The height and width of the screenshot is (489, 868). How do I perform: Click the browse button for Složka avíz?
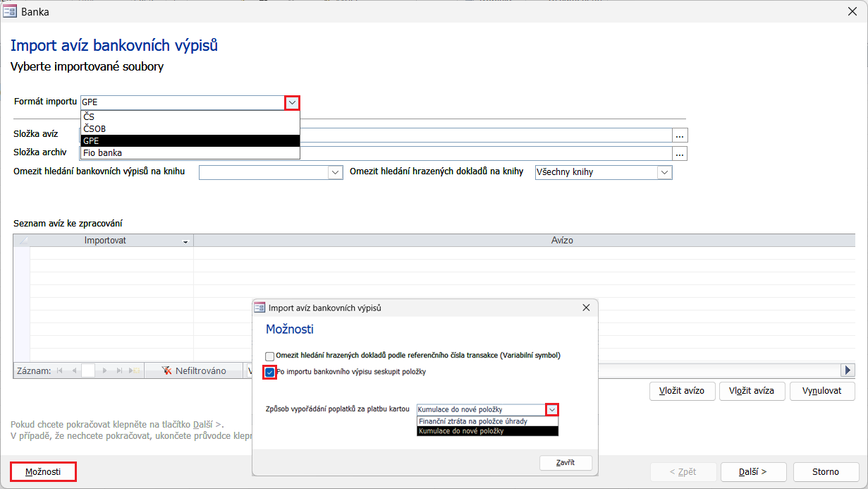(x=680, y=135)
